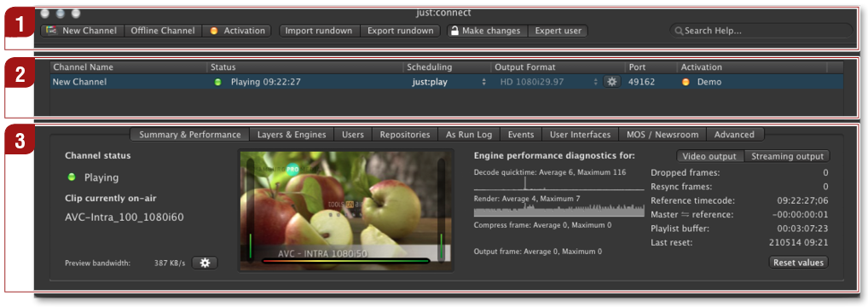
Task: Open preview bandwidth gear settings
Action: 205,263
